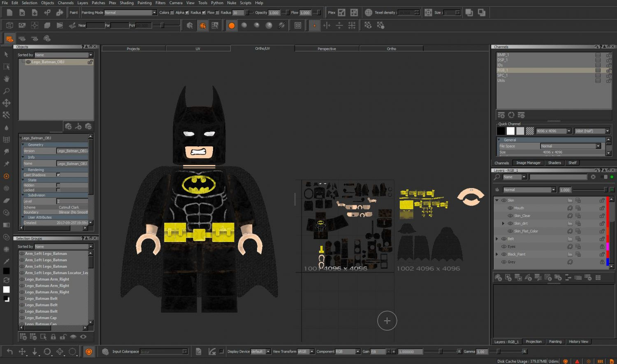Toggle horizontal mirror symmetry icon
Viewport: 617px width, 364px height.
pos(327,25)
